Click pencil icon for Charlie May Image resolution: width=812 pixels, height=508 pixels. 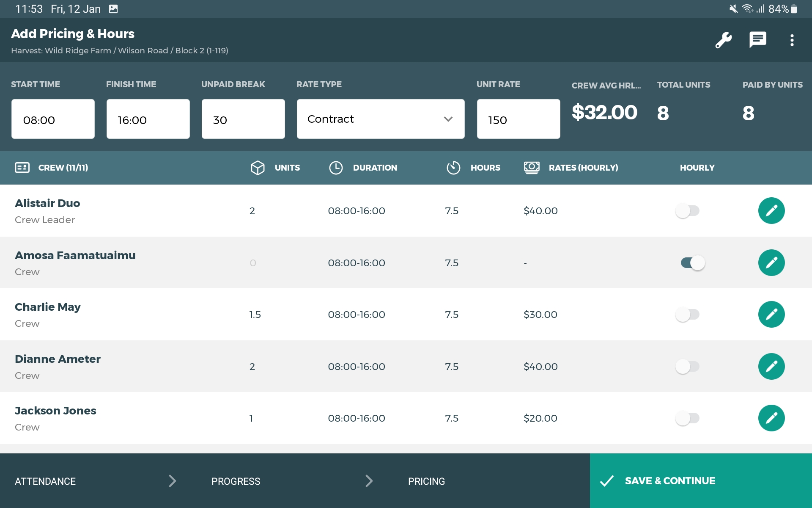(x=771, y=314)
